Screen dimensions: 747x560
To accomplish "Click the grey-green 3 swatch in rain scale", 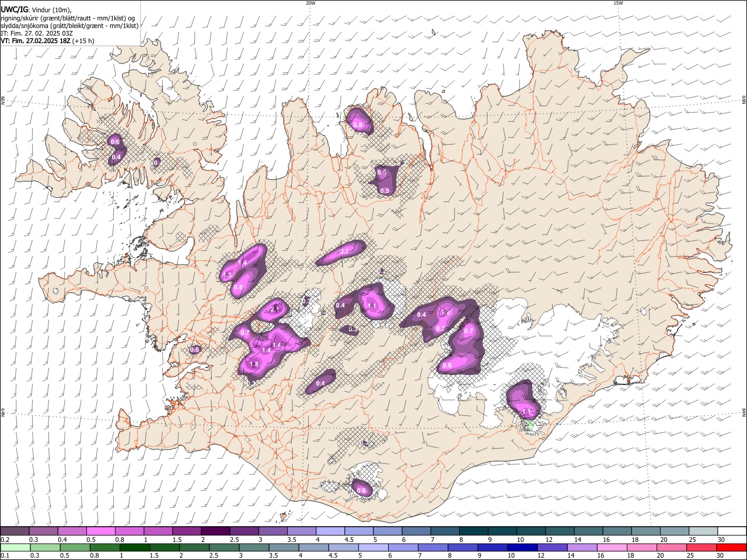I will tap(254, 547).
